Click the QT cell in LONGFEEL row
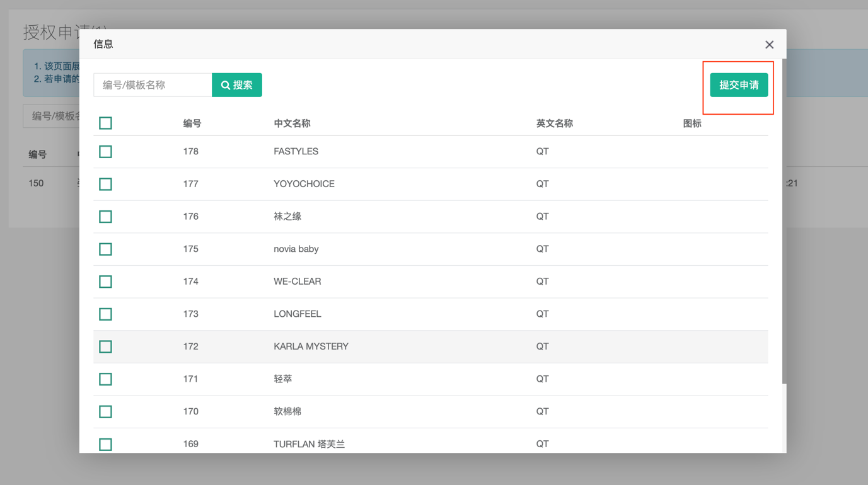Viewport: 868px width, 485px height. coord(542,314)
